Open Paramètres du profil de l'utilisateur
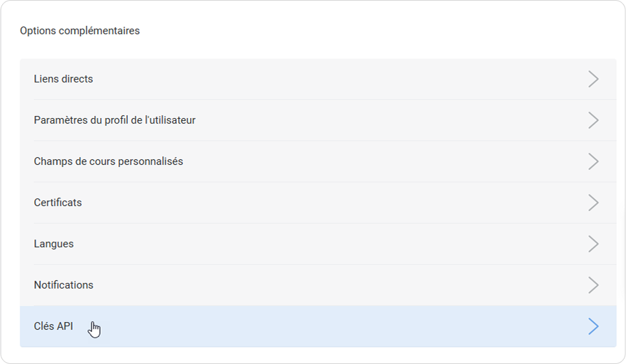The image size is (626, 364). 115,120
